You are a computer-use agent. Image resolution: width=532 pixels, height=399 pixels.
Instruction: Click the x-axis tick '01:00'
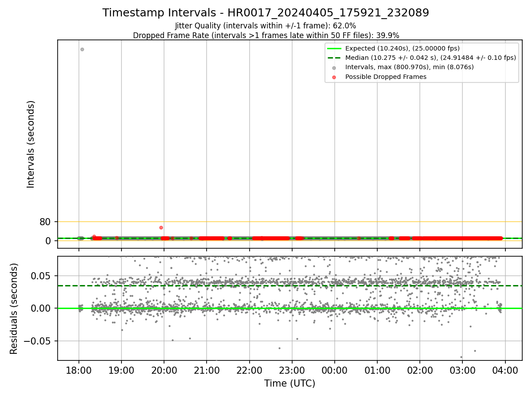[x=377, y=370]
